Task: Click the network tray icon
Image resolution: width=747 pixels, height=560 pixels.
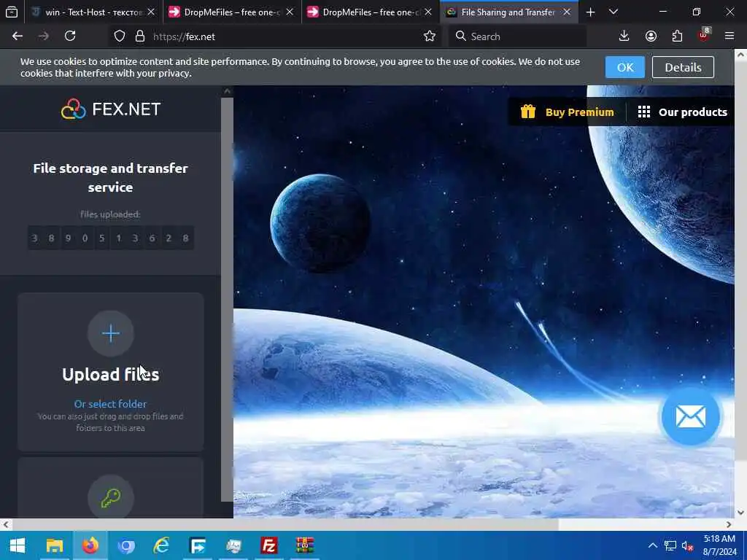Action: click(670, 546)
